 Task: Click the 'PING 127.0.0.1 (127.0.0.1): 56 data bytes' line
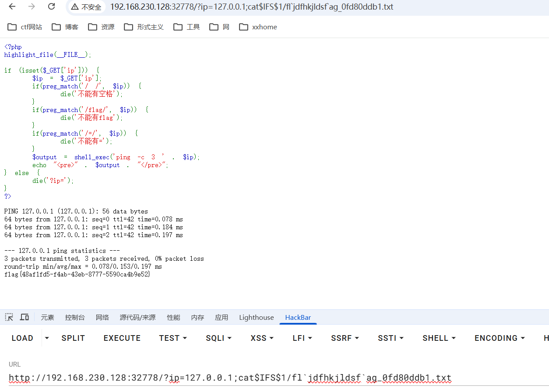[76, 211]
